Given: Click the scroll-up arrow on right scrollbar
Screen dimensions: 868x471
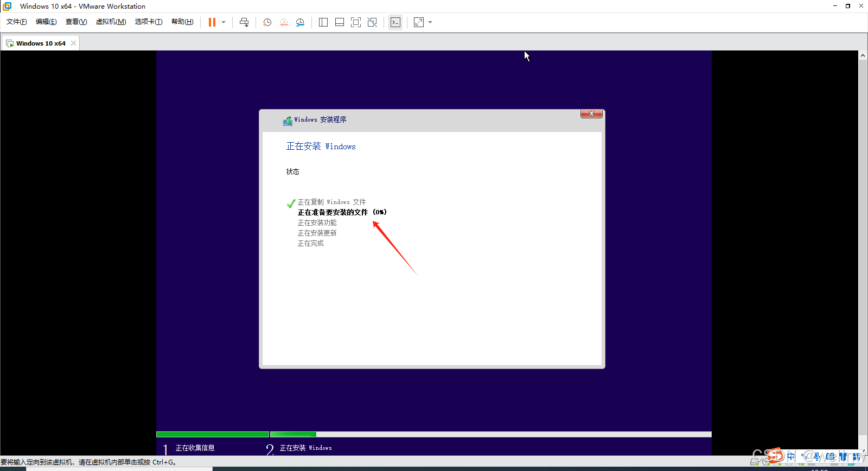Looking at the screenshot, I should point(863,55).
